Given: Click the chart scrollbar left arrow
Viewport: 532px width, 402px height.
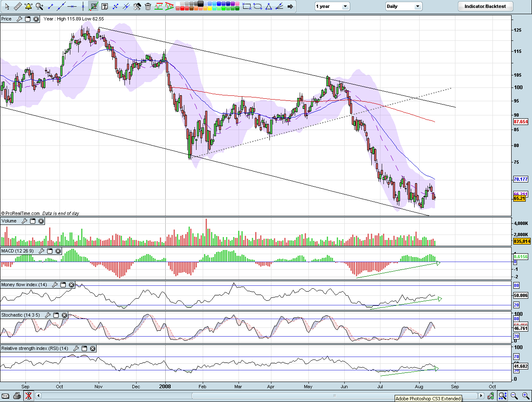Looking at the screenshot, I should (x=38, y=396).
